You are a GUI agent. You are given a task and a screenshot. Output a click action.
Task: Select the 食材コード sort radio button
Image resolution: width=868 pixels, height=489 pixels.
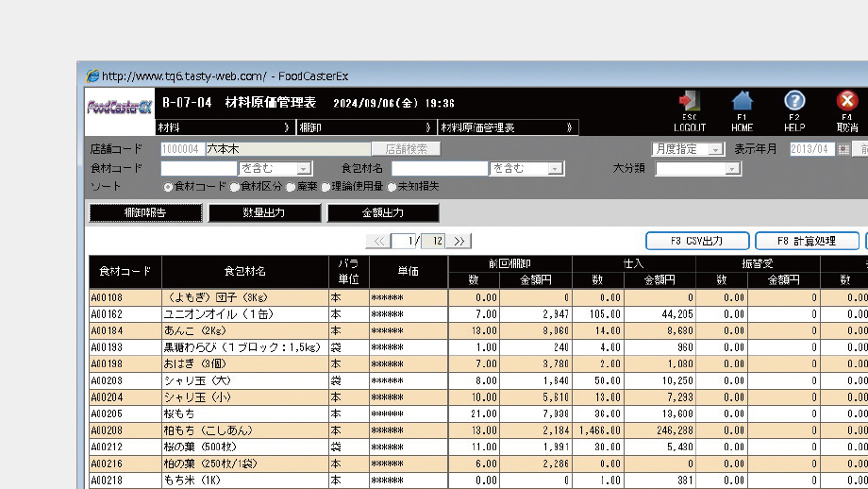click(x=168, y=187)
